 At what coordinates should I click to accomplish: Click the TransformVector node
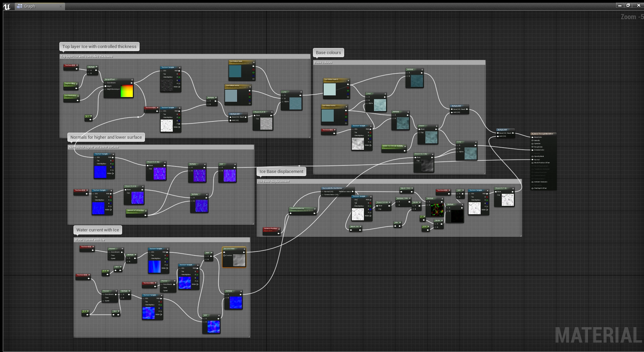point(302,210)
